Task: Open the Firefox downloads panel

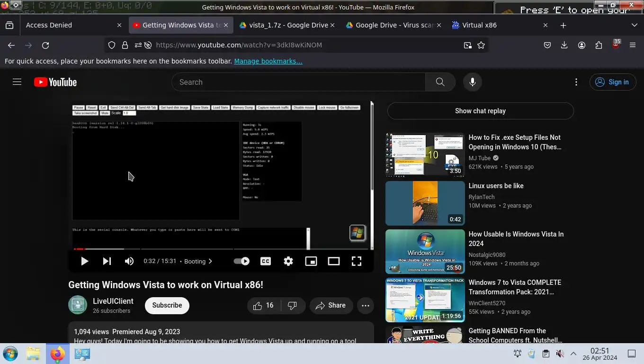Action: (x=564, y=45)
